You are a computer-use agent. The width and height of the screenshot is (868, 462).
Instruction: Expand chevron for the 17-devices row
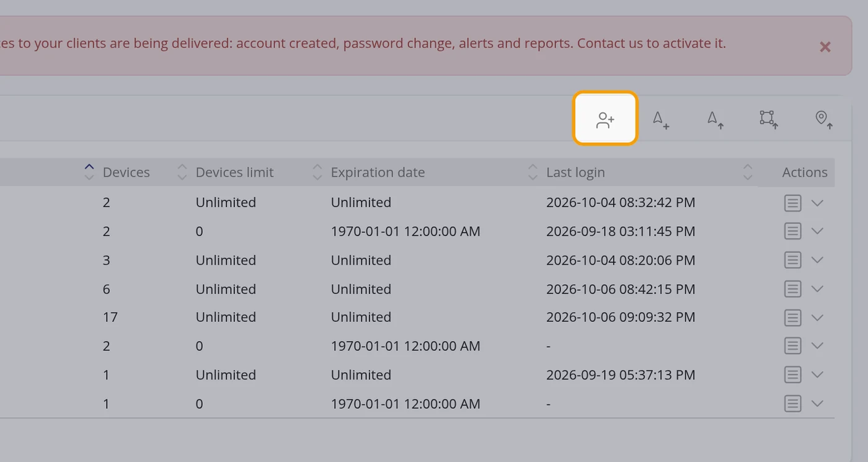point(817,318)
